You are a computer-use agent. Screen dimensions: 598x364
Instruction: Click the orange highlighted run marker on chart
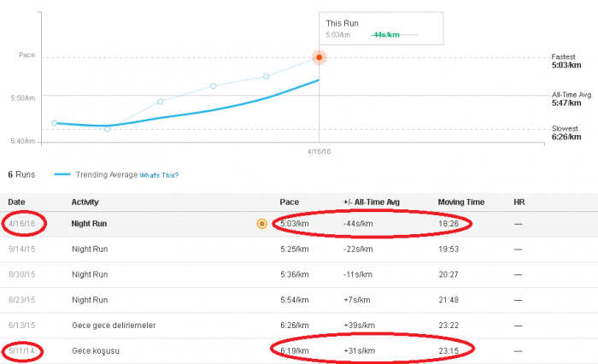click(x=319, y=57)
